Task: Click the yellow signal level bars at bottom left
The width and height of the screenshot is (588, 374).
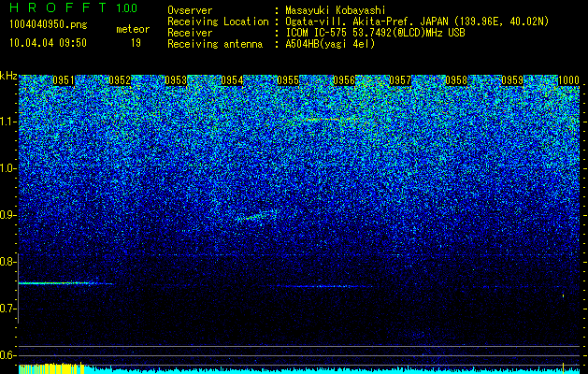Action: (x=51, y=368)
